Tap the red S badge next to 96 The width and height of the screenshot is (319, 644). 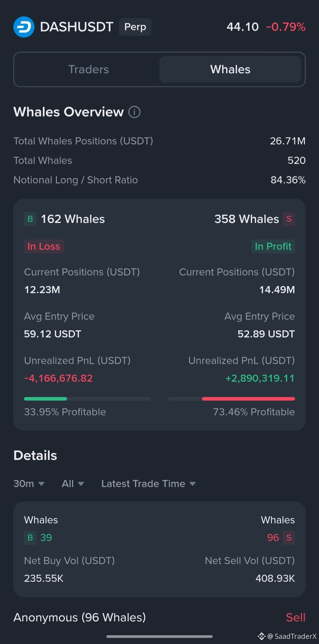point(289,538)
